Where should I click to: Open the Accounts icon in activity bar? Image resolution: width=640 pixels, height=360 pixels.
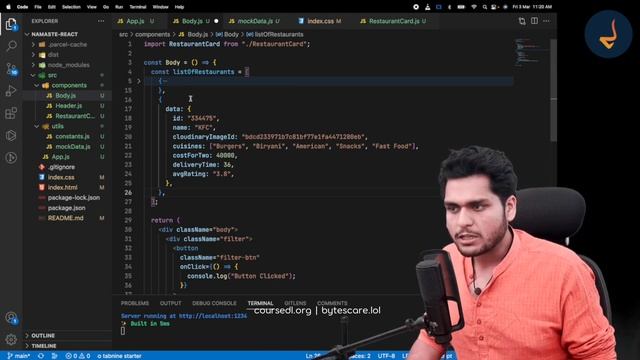[11, 318]
